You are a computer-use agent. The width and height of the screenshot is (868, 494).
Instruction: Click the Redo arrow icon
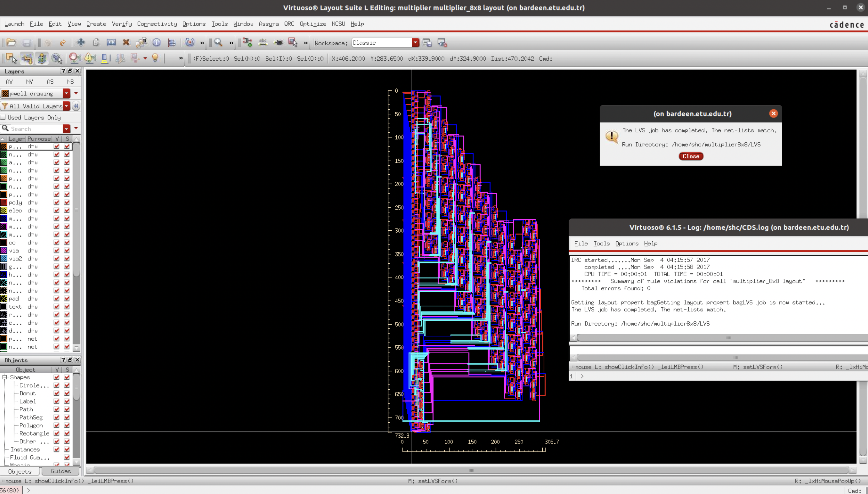pos(63,42)
